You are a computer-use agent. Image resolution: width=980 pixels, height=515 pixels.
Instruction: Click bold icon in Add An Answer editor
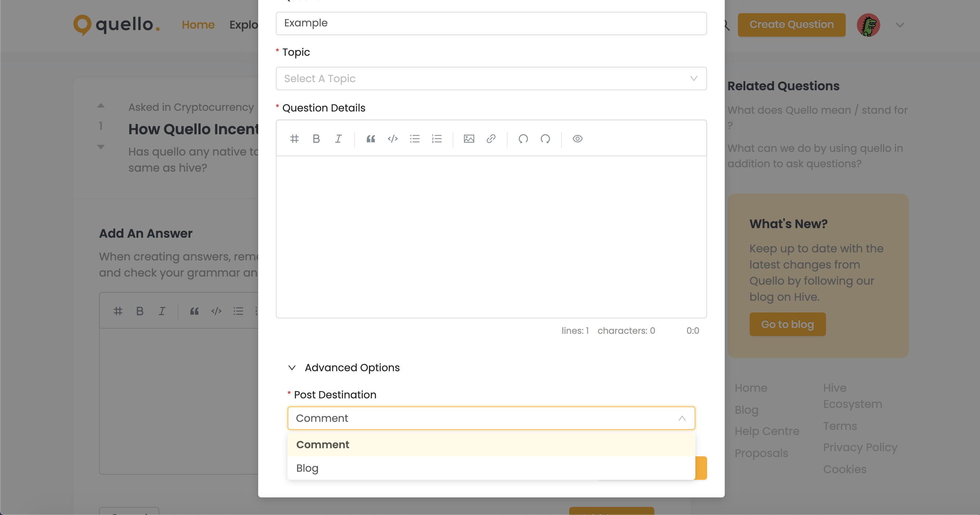(140, 311)
